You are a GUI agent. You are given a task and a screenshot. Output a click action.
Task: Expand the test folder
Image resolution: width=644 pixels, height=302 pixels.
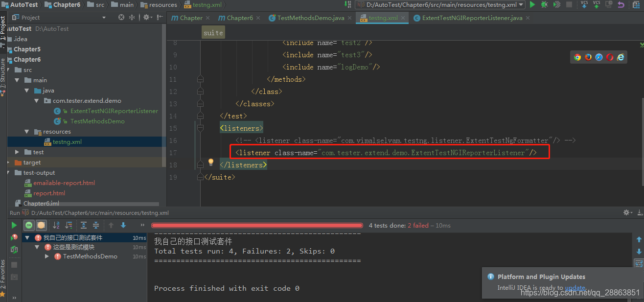[x=17, y=152]
